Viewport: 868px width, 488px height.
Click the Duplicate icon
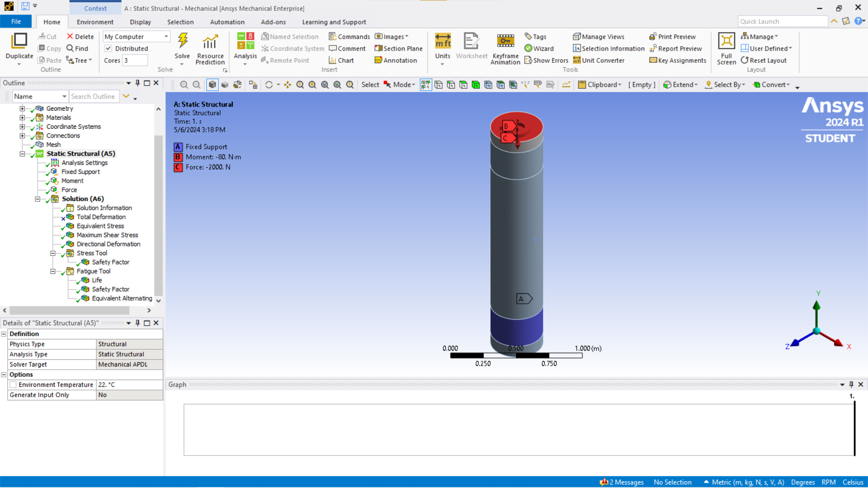coord(19,42)
